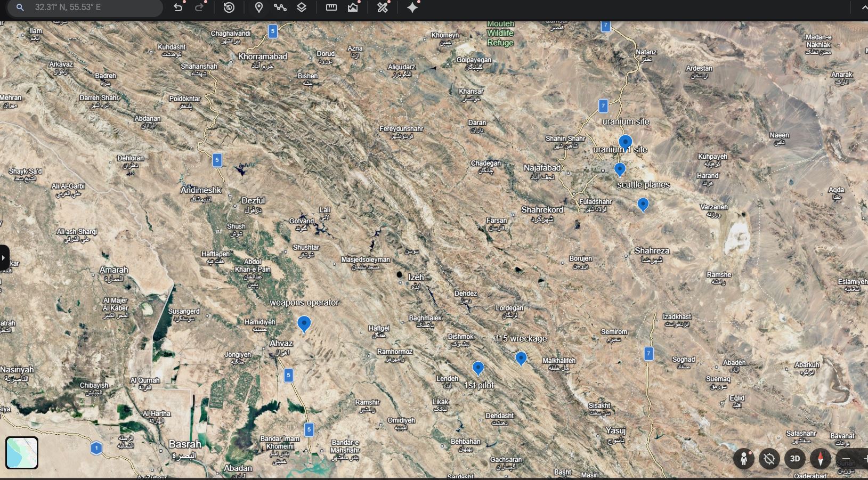Click the mountain image toolbar icon
The image size is (868, 480).
coord(353,7)
